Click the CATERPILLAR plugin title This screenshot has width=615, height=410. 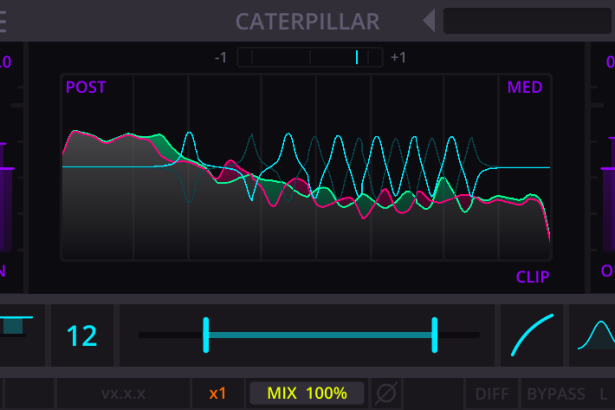coord(307,21)
